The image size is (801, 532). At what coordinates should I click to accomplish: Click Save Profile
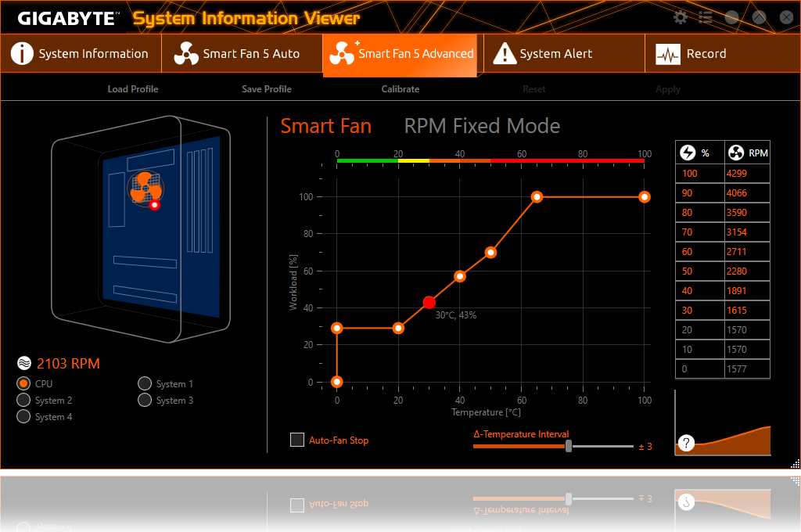click(x=267, y=89)
